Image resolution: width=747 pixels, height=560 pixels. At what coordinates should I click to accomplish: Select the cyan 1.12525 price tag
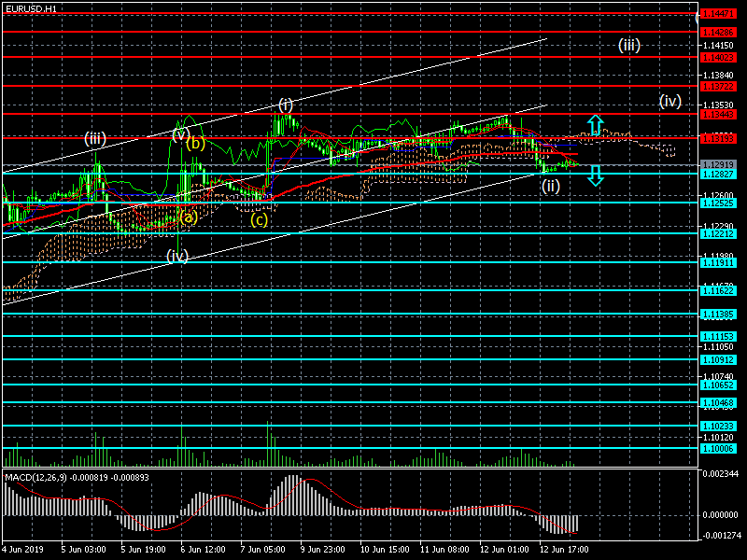tap(718, 203)
